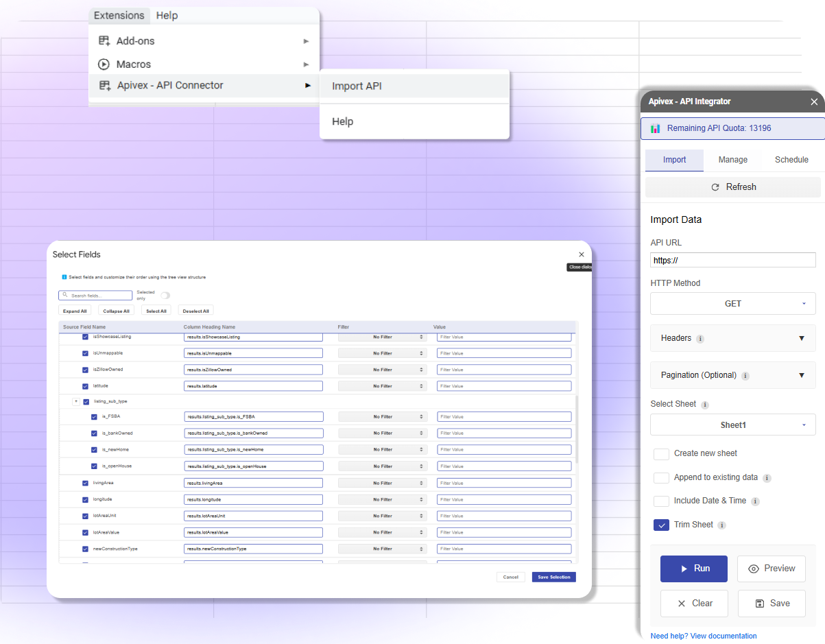This screenshot has width=825, height=644.
Task: Open the Extensions menu
Action: tap(119, 15)
